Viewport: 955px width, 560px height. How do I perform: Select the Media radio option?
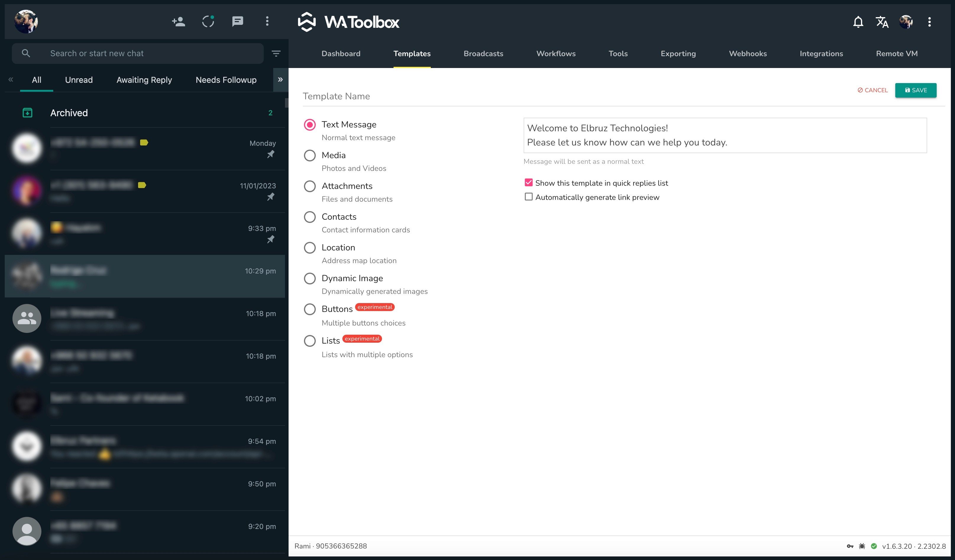[x=310, y=155]
